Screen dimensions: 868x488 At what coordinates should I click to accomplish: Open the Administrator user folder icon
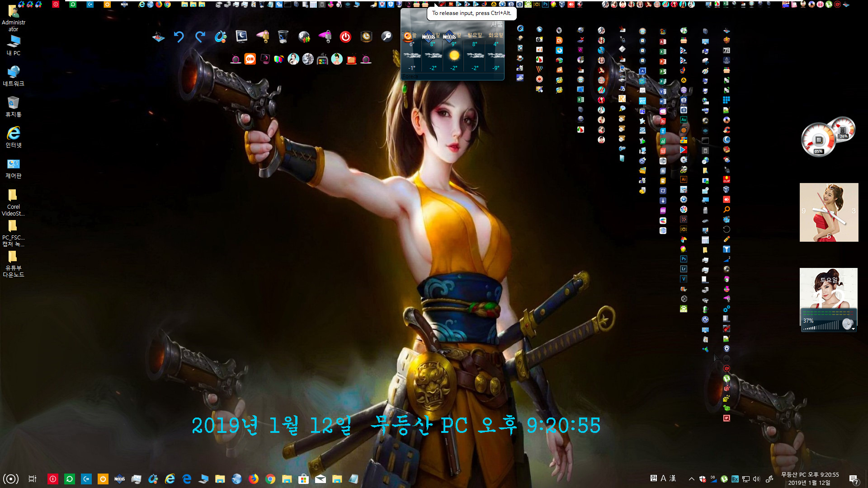(14, 19)
